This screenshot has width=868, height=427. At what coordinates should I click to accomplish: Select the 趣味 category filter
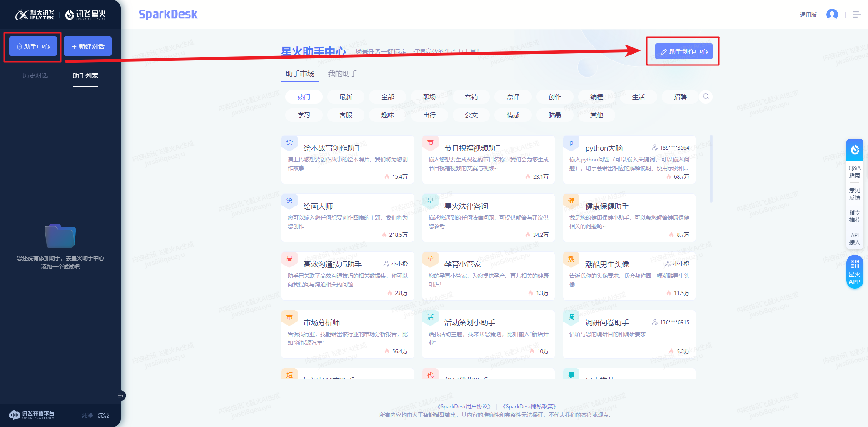coord(388,115)
